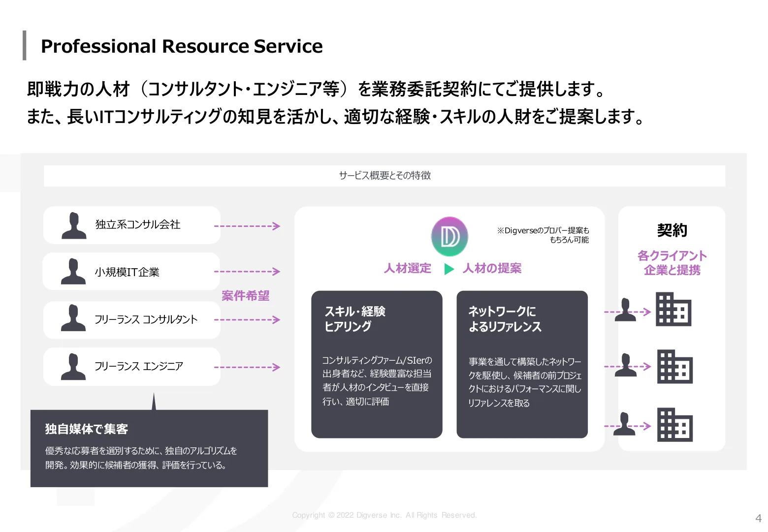Click the paragraph starting "コンサルティングファーム/SIerの"

point(377,381)
